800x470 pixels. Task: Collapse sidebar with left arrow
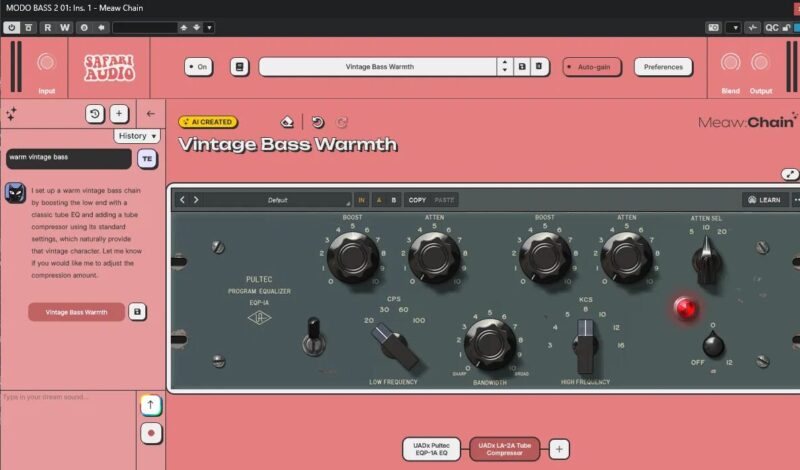[x=150, y=114]
